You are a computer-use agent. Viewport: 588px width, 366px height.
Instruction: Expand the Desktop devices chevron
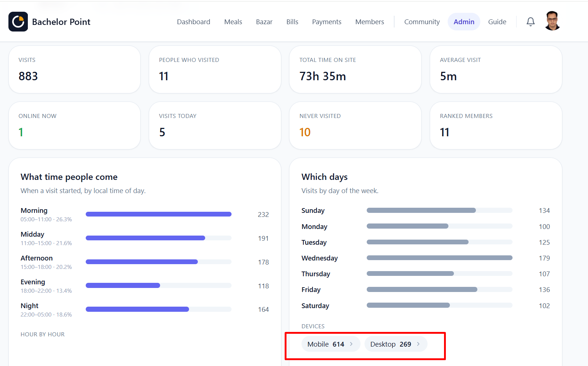(x=418, y=344)
